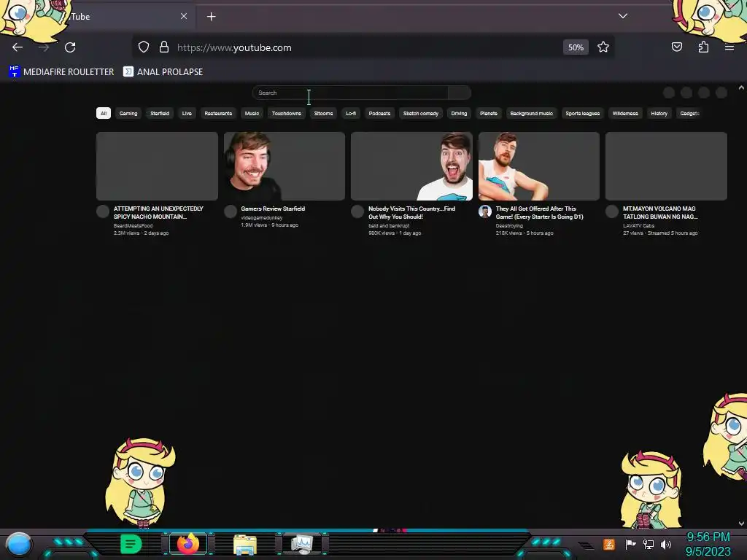This screenshot has width=747, height=560.
Task: Open the Java tray icon
Action: tap(609, 544)
